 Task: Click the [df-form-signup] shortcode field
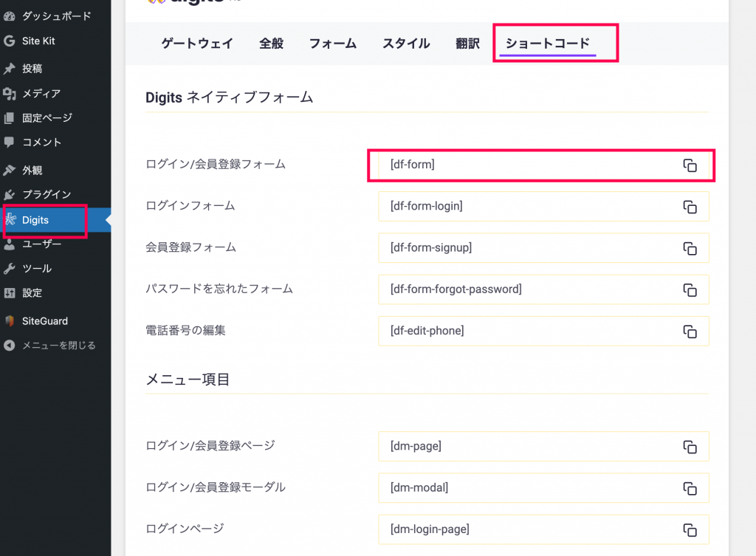(x=543, y=248)
